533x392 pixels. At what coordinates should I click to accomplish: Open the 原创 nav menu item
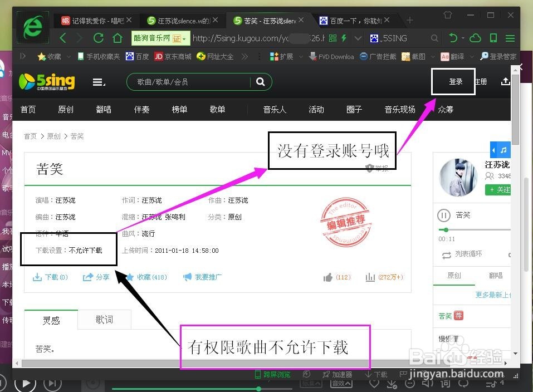click(66, 110)
